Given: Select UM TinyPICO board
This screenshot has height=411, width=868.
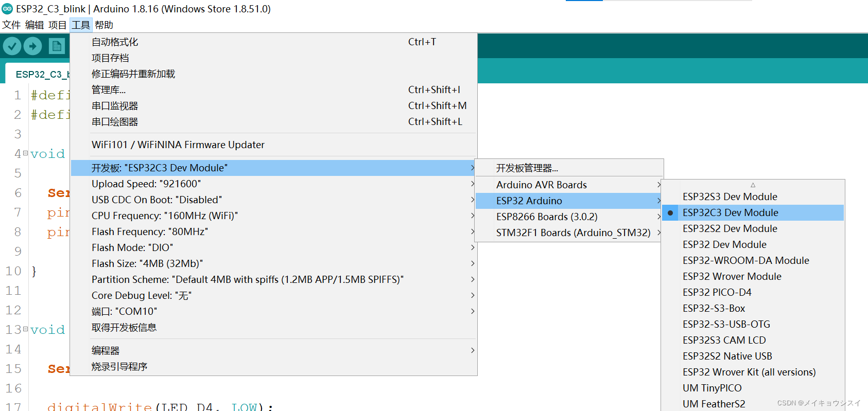Looking at the screenshot, I should pos(753,388).
